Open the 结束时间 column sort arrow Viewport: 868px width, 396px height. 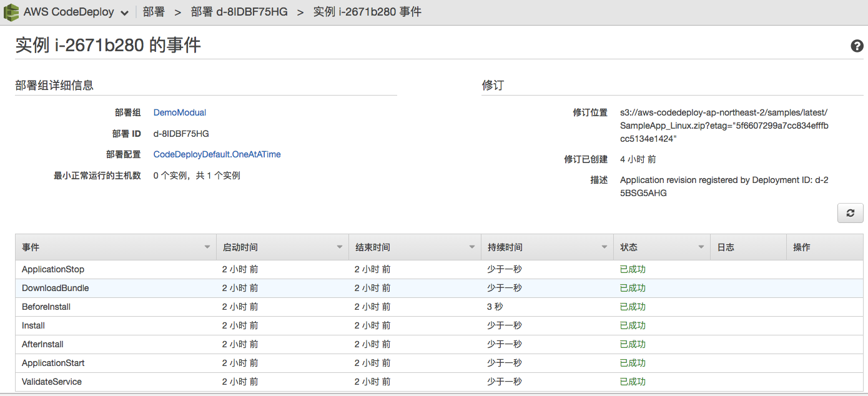coord(472,247)
